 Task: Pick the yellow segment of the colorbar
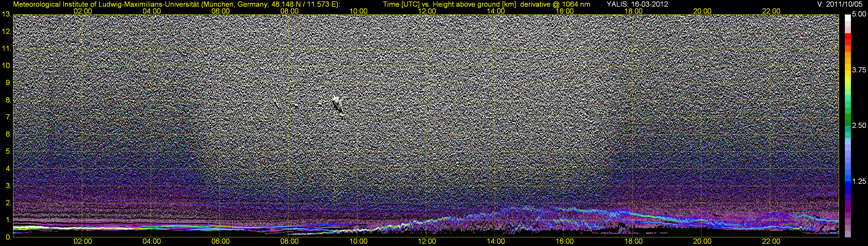847,74
